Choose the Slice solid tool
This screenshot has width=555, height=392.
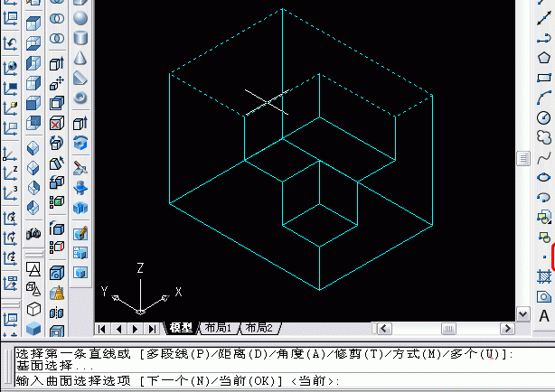coord(80,168)
